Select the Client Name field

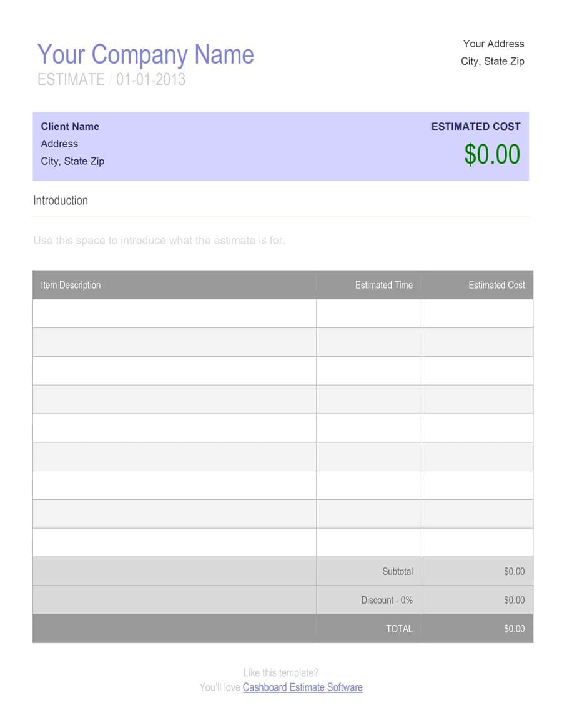pyautogui.click(x=70, y=126)
